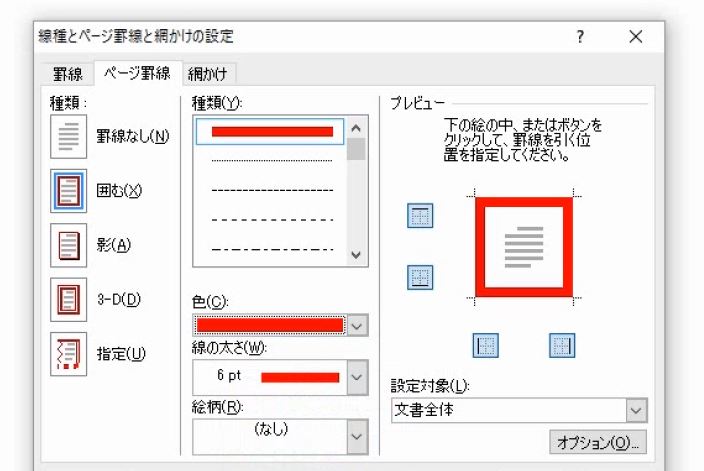
Task: Toggle the bottom border button in preview
Action: (420, 277)
